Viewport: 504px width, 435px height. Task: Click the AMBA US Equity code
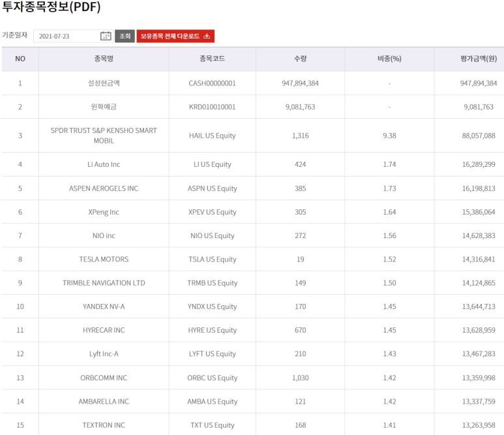pos(212,402)
